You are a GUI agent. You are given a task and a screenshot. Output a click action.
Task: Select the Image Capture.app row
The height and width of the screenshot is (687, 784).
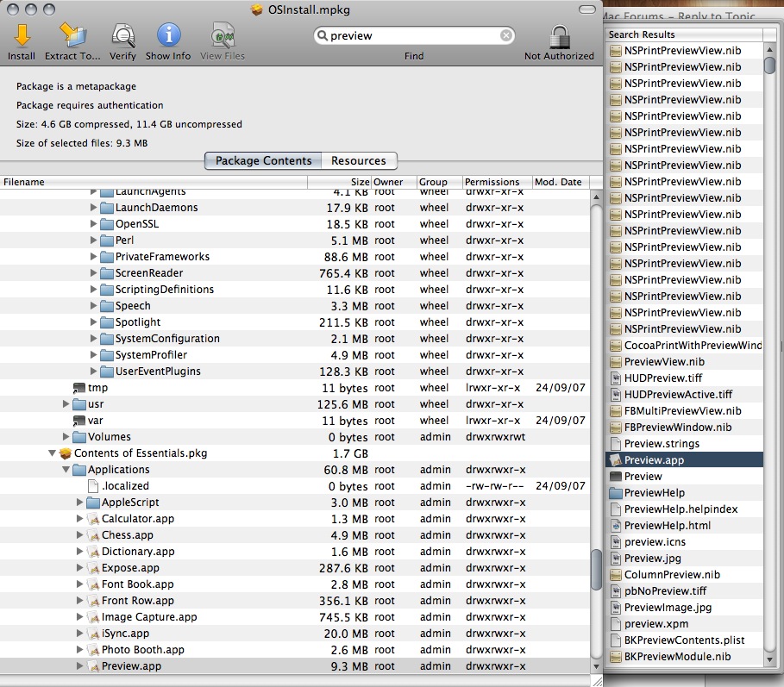294,617
